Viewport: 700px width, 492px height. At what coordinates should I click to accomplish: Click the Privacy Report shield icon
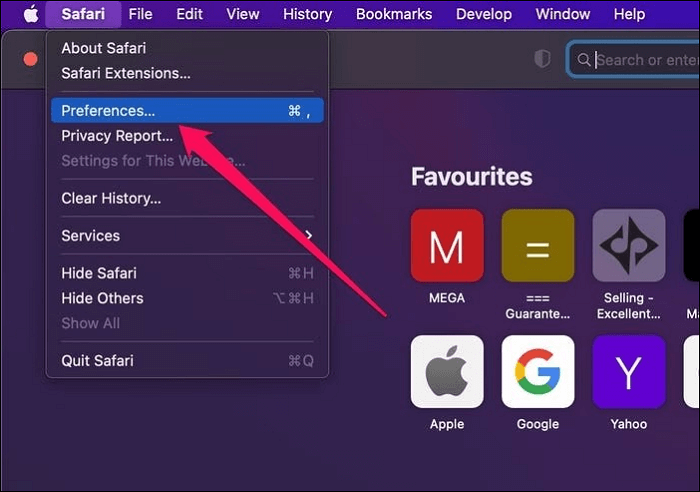(542, 59)
